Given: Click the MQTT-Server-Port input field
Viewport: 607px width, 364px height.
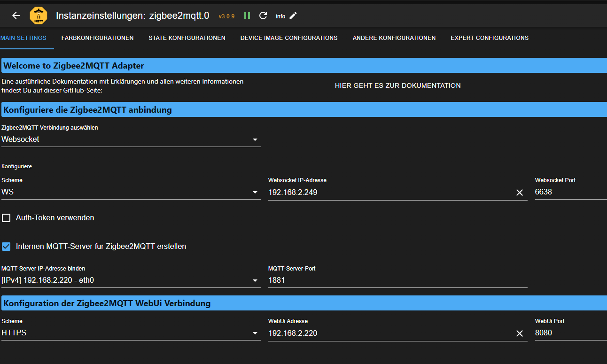Looking at the screenshot, I should tap(397, 280).
